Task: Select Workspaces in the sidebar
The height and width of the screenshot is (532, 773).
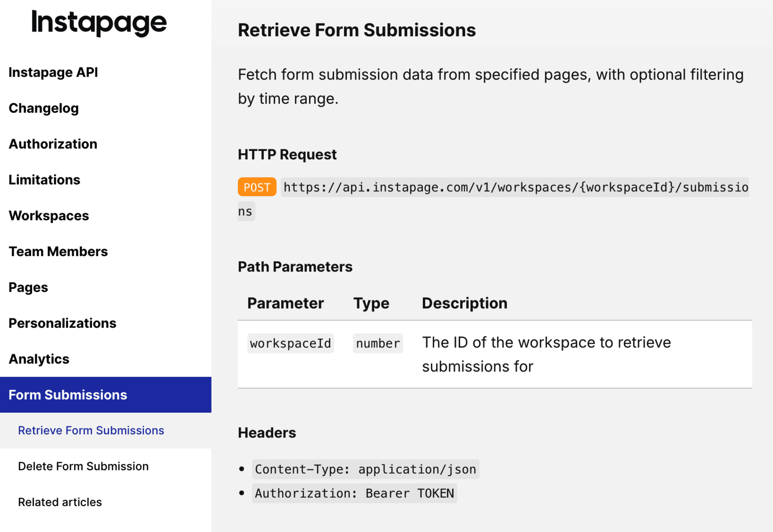Action: click(49, 216)
